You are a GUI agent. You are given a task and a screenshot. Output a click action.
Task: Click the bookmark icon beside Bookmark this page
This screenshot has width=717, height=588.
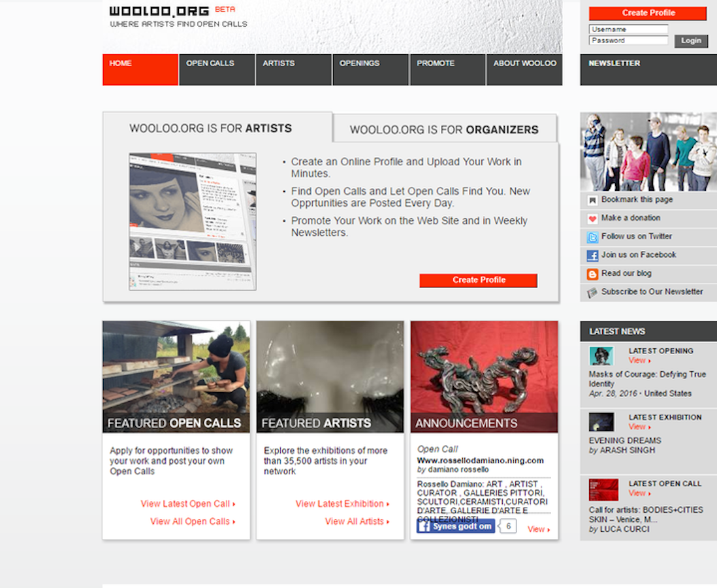click(592, 201)
